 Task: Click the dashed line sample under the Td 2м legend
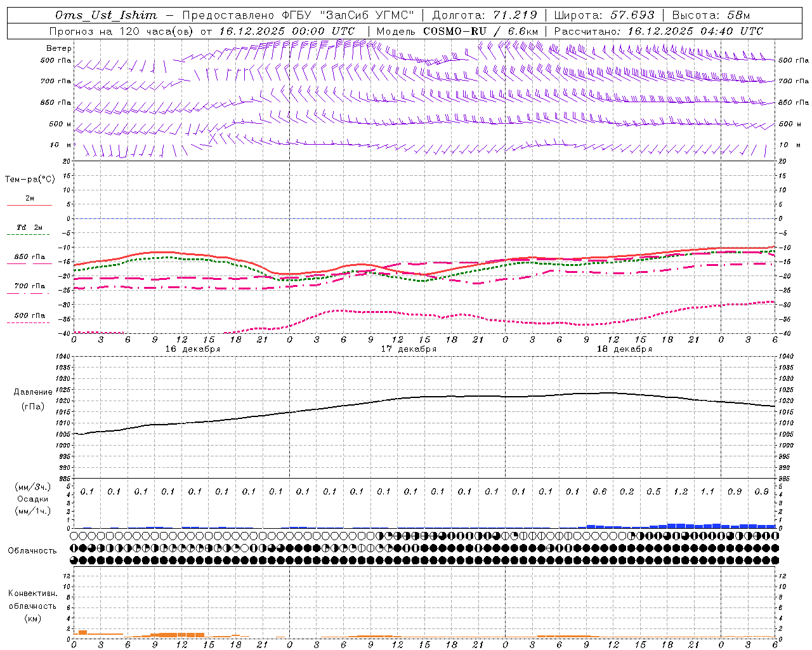point(29,235)
